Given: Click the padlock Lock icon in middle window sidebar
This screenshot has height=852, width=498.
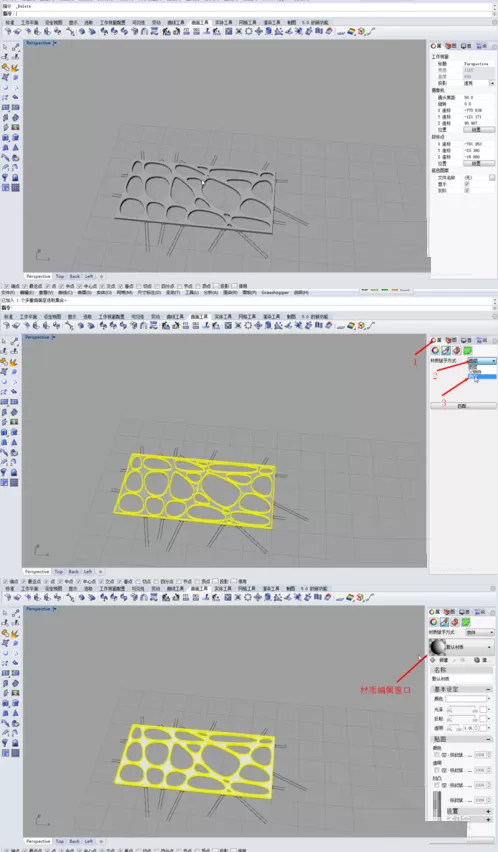Looking at the screenshot, I should pyautogui.click(x=14, y=472).
